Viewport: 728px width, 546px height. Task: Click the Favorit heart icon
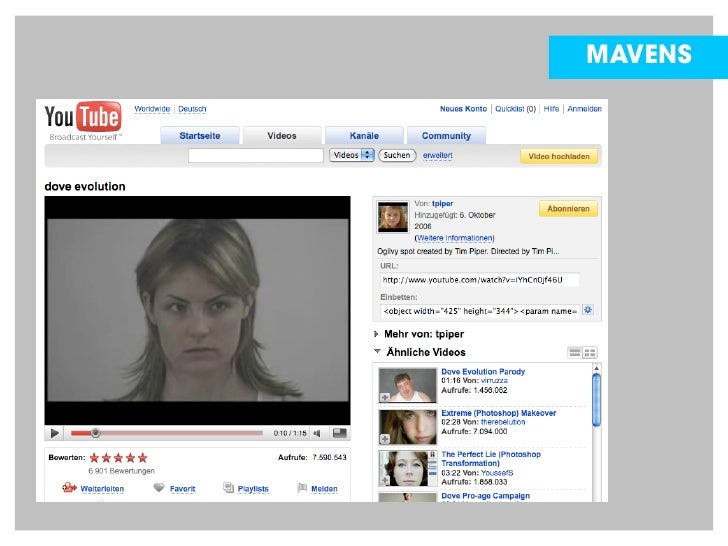tap(159, 488)
